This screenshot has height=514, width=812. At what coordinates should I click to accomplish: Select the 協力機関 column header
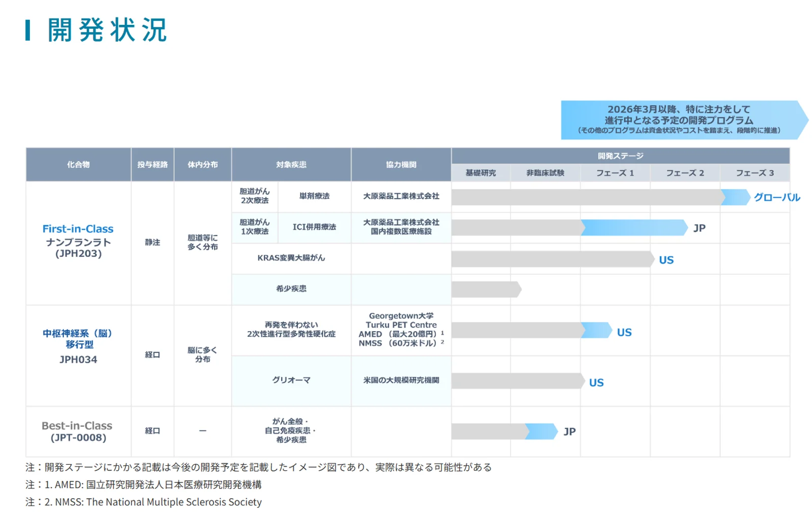(x=401, y=165)
